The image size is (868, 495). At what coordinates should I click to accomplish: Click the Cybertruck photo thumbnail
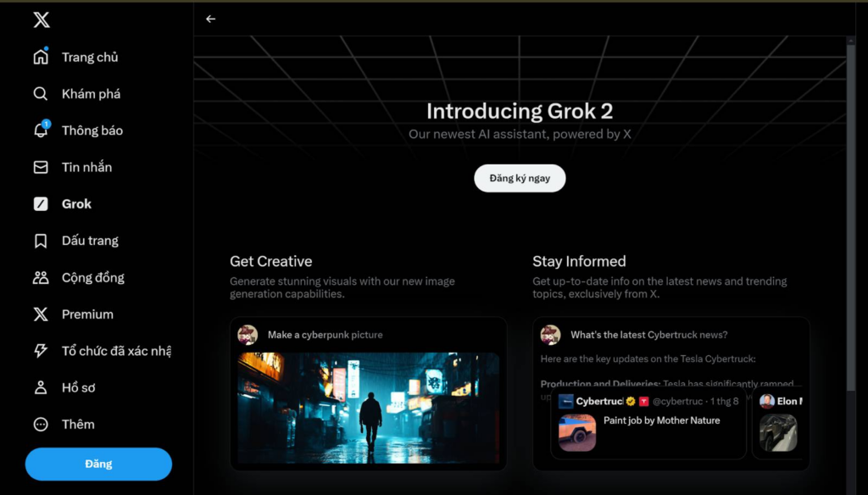pos(576,433)
